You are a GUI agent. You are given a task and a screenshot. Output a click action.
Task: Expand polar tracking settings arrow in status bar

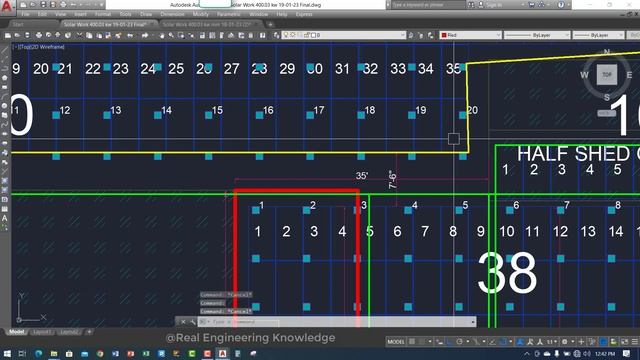tap(468, 342)
